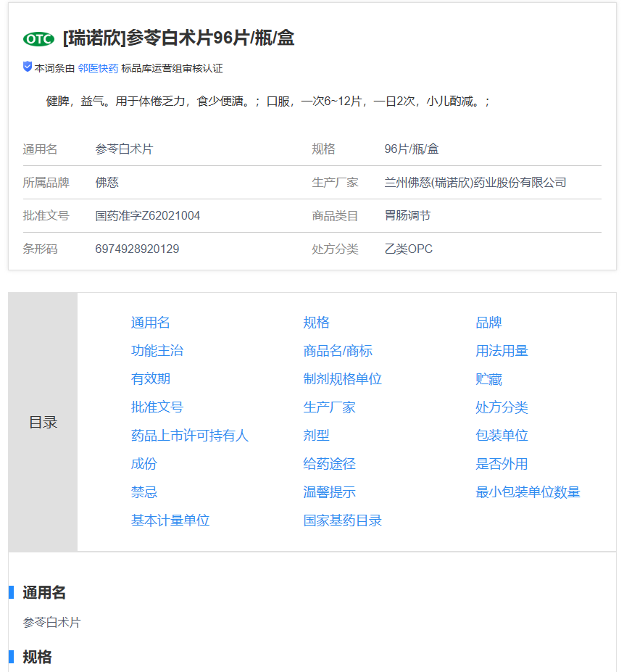This screenshot has height=672, width=624.
Task: Click the product title 参苓白术片96片/瓶/盒
Action: [178, 38]
